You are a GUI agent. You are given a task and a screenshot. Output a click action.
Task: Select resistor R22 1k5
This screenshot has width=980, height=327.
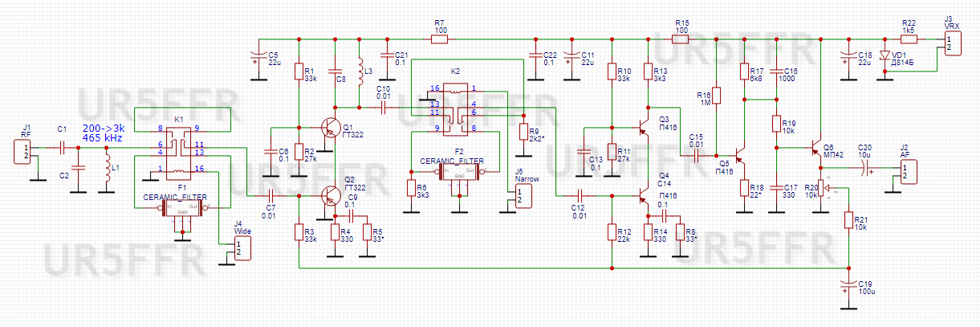tap(909, 38)
